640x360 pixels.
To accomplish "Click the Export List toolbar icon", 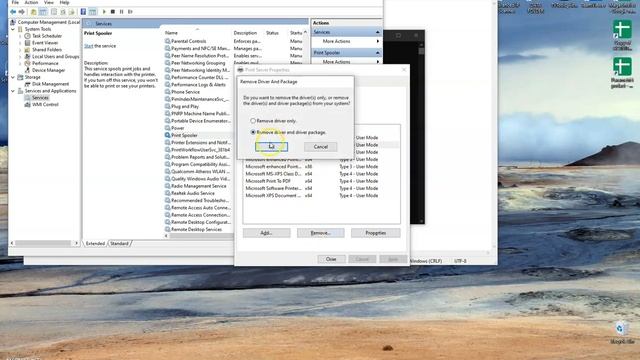I will (x=72, y=11).
